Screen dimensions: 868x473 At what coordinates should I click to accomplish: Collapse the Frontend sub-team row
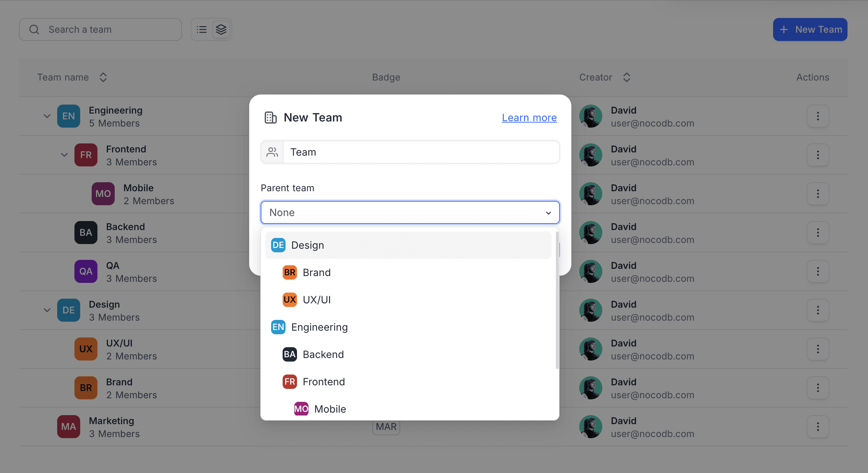coord(64,155)
